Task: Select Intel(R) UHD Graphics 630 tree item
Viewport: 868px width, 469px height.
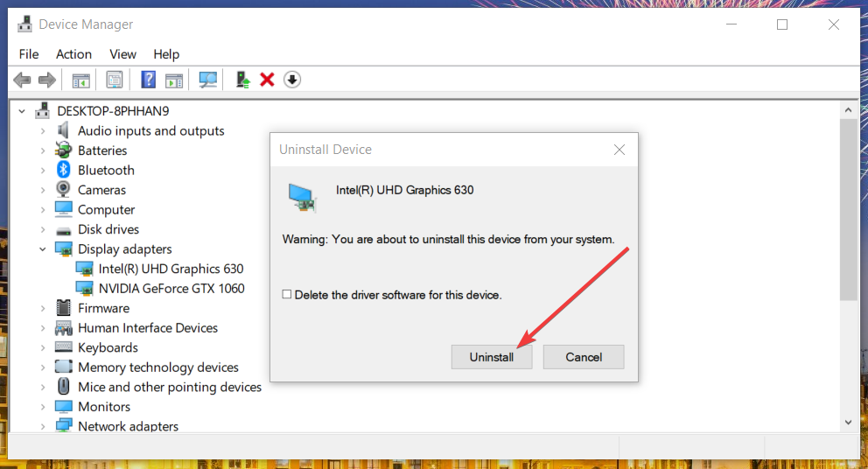Action: tap(171, 269)
